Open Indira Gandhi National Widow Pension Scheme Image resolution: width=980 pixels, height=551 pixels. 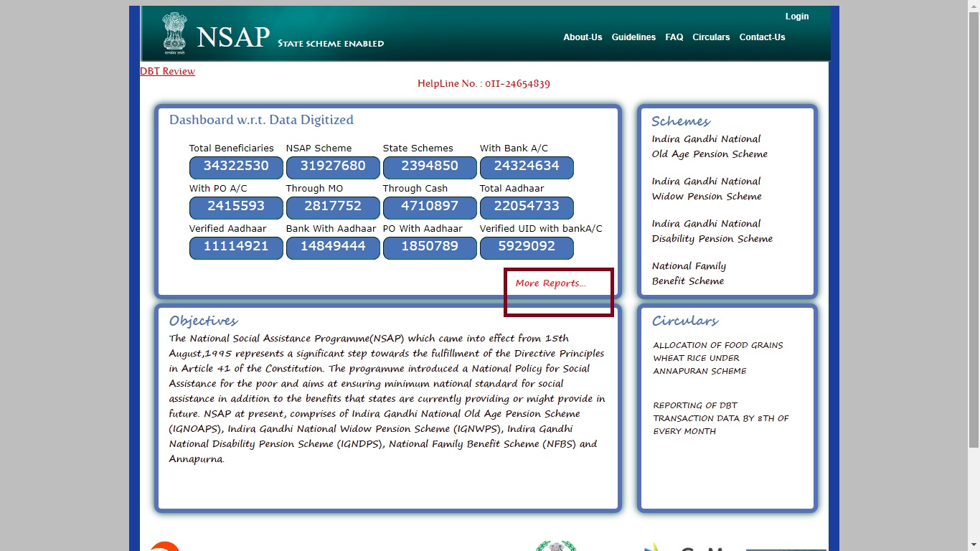[x=706, y=189]
